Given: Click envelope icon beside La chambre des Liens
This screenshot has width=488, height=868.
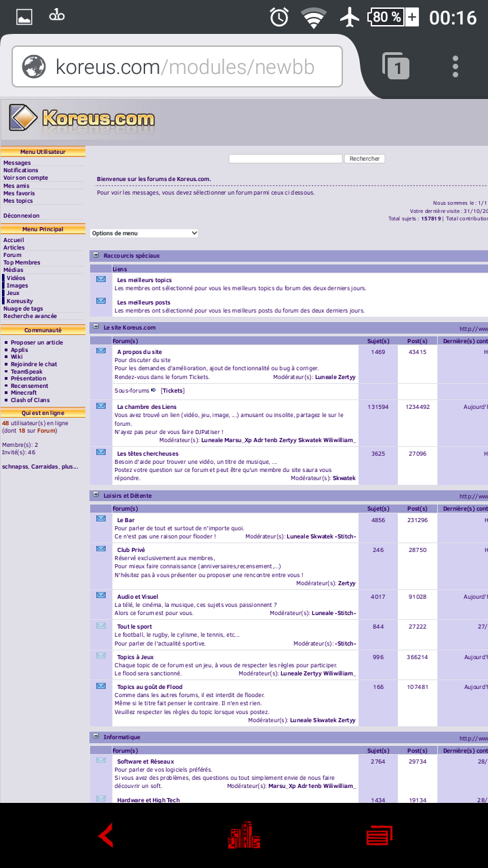Looking at the screenshot, I should [x=101, y=406].
